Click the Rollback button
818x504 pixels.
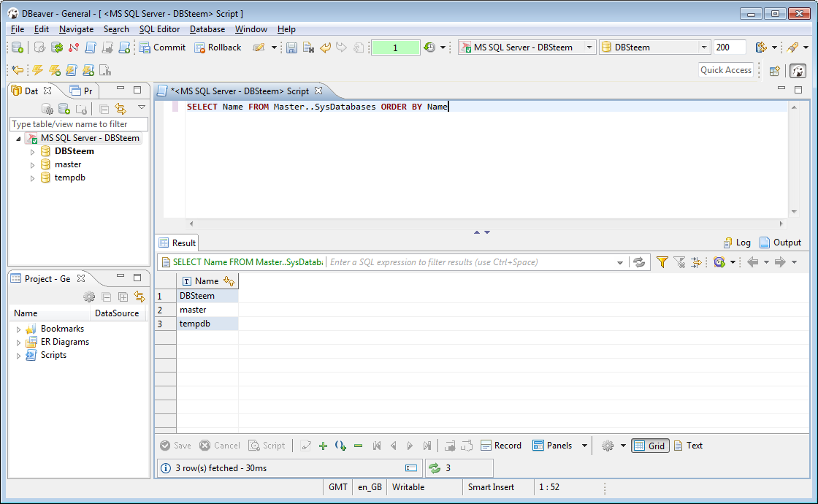[218, 47]
